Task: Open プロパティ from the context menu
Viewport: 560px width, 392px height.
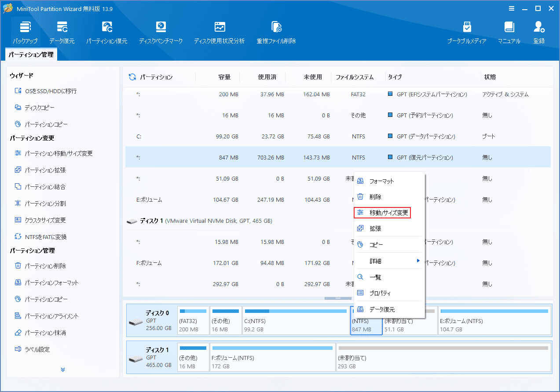Action: click(x=389, y=293)
